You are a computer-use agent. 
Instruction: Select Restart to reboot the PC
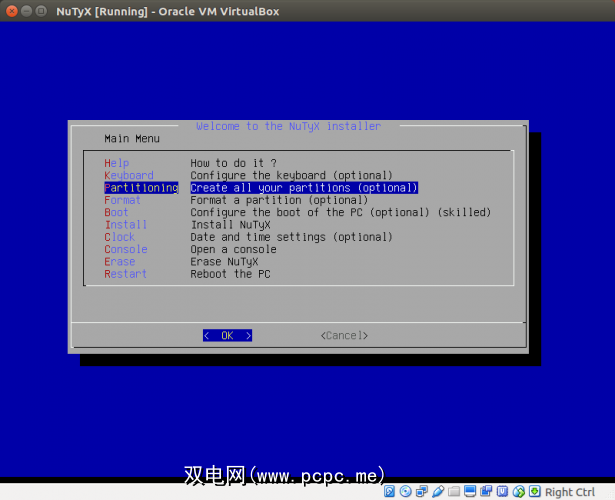[125, 274]
